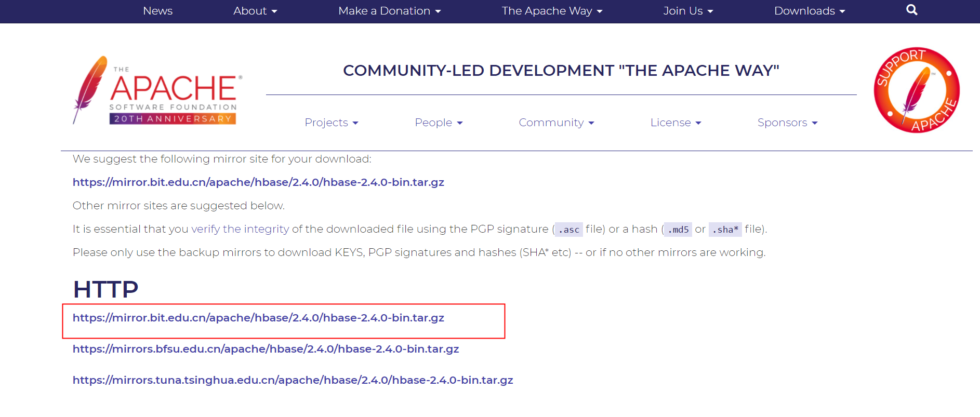Follow the 'verify the integrity' link
Viewport: 980px width, 417px height.
pyautogui.click(x=240, y=229)
